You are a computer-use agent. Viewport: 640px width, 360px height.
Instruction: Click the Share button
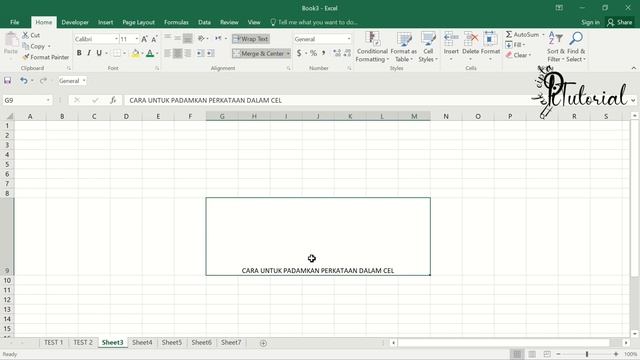(620, 22)
